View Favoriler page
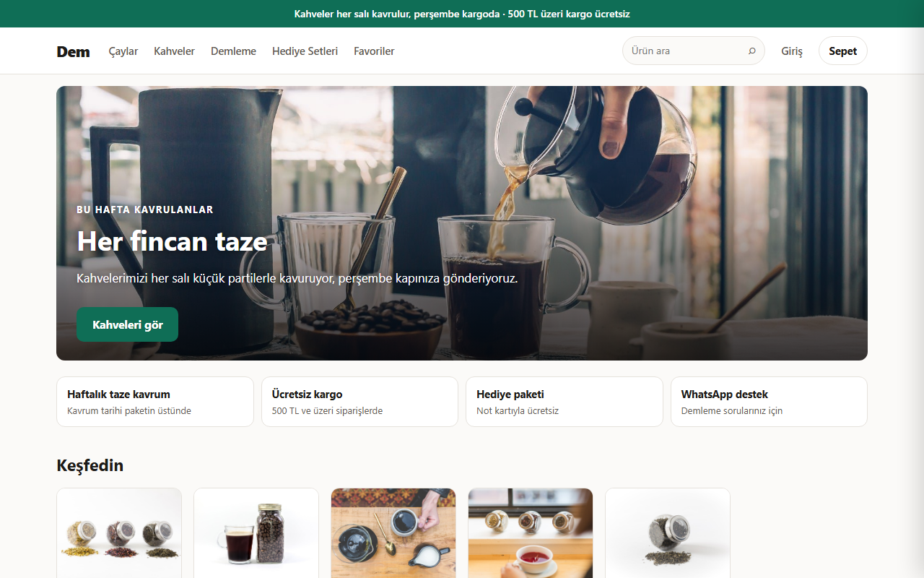The image size is (924, 578). tap(374, 51)
